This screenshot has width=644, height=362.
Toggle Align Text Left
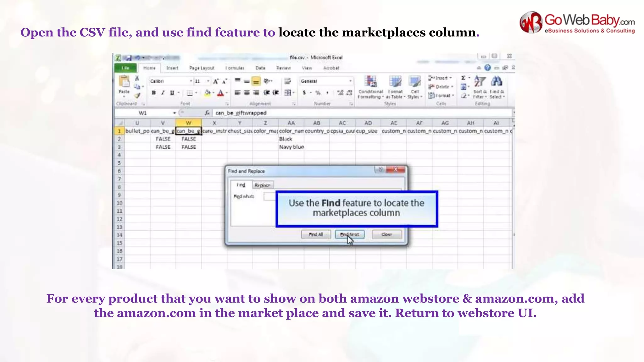[x=238, y=92]
